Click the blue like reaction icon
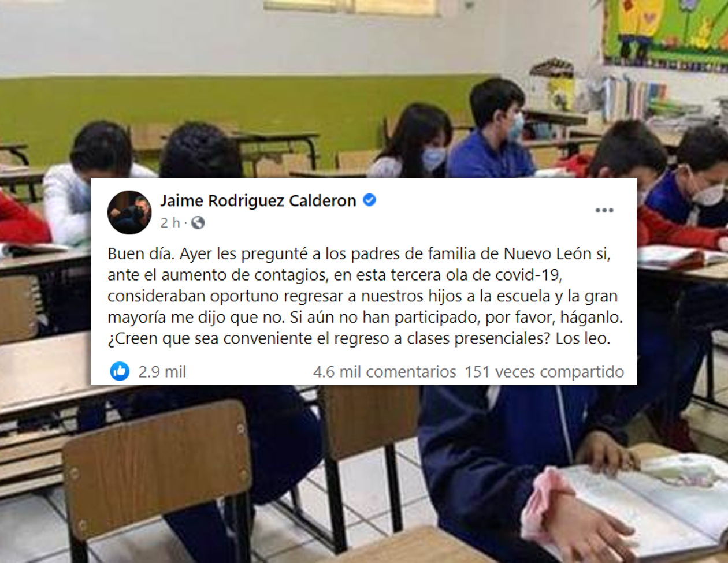 pyautogui.click(x=120, y=371)
